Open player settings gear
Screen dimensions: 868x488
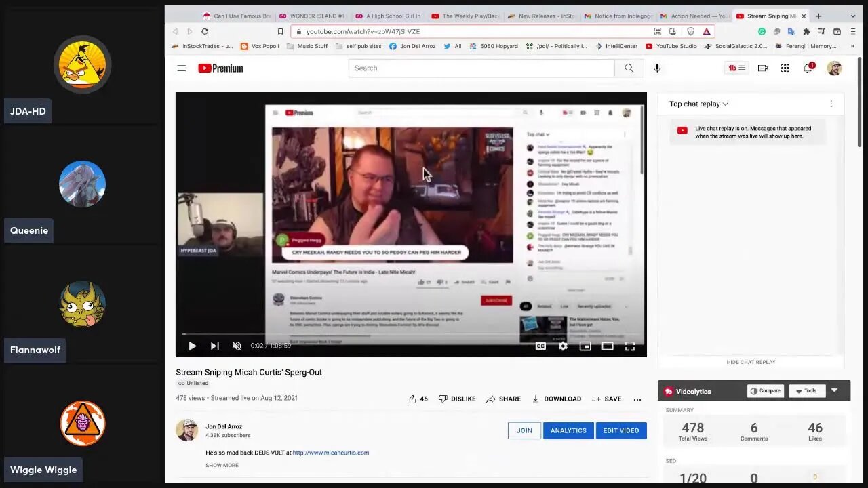[563, 346]
